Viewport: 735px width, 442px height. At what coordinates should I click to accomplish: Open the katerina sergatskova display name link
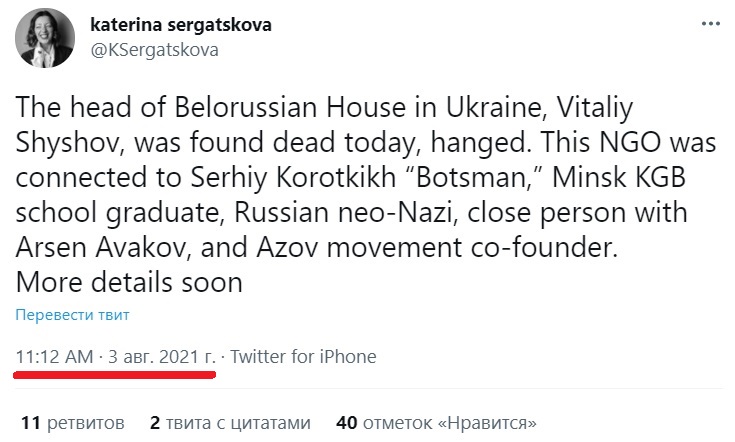point(181,24)
